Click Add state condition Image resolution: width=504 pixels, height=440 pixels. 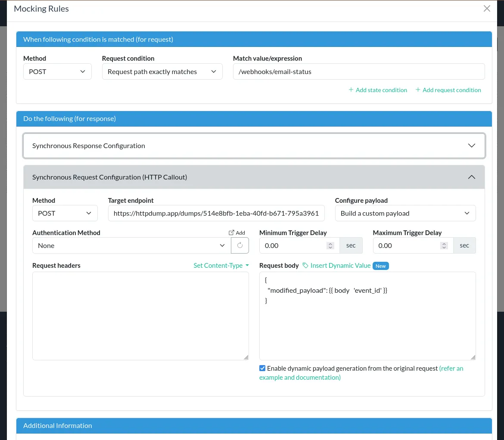(x=378, y=90)
